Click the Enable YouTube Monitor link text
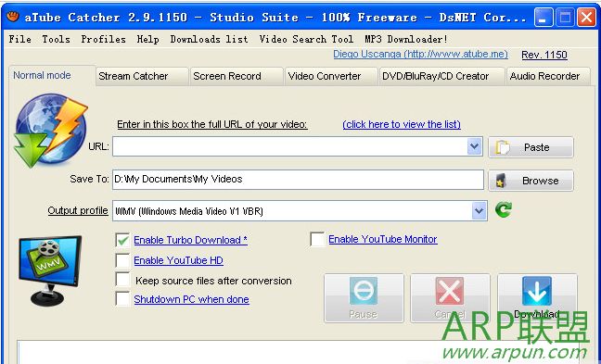The height and width of the screenshot is (364, 601). (383, 239)
